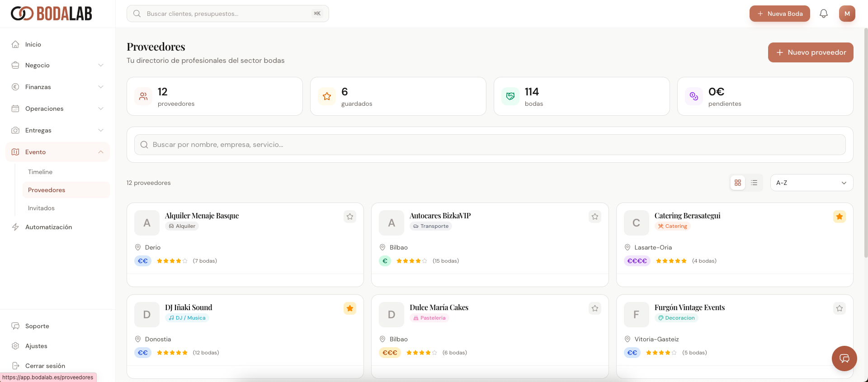Switch to grid view layout
Image resolution: width=868 pixels, height=382 pixels.
(x=738, y=183)
